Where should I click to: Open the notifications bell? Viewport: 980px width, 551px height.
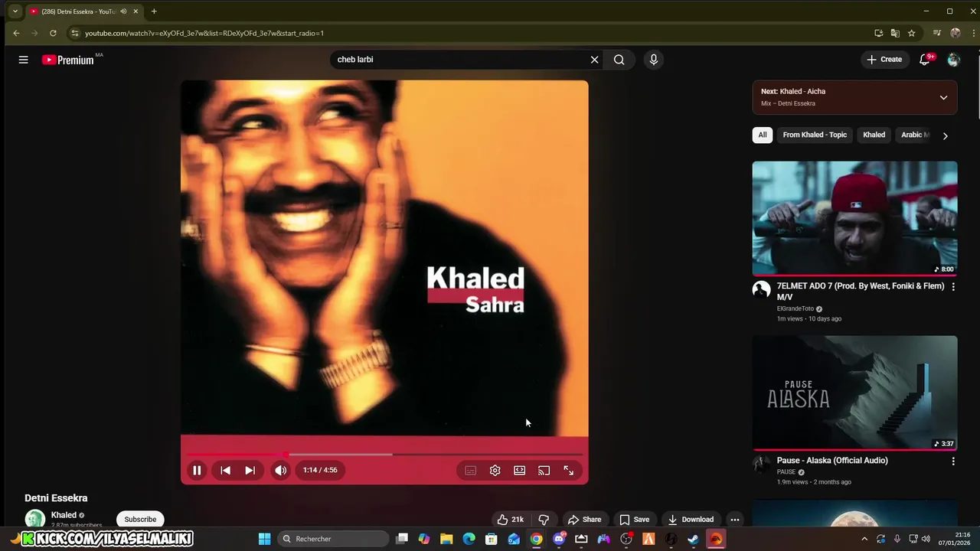(924, 60)
